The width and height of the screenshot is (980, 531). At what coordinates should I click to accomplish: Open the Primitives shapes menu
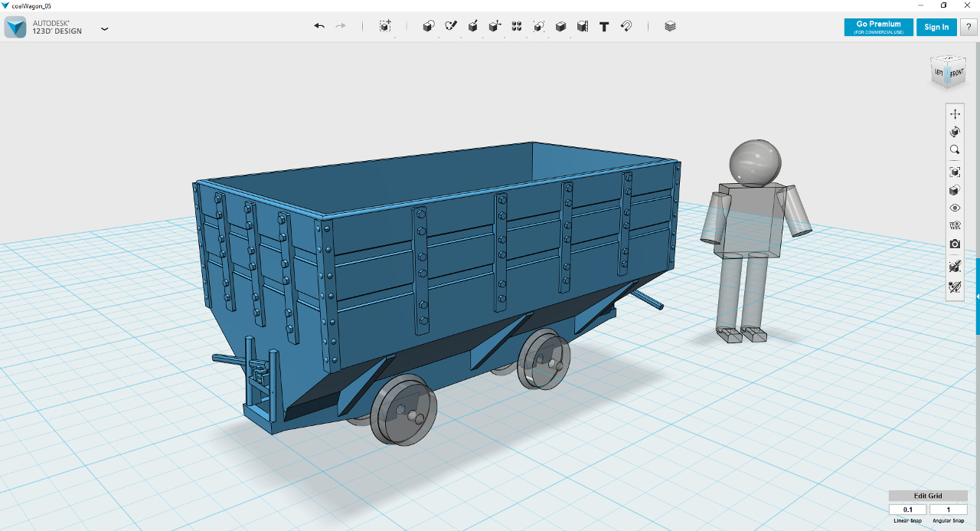(429, 26)
